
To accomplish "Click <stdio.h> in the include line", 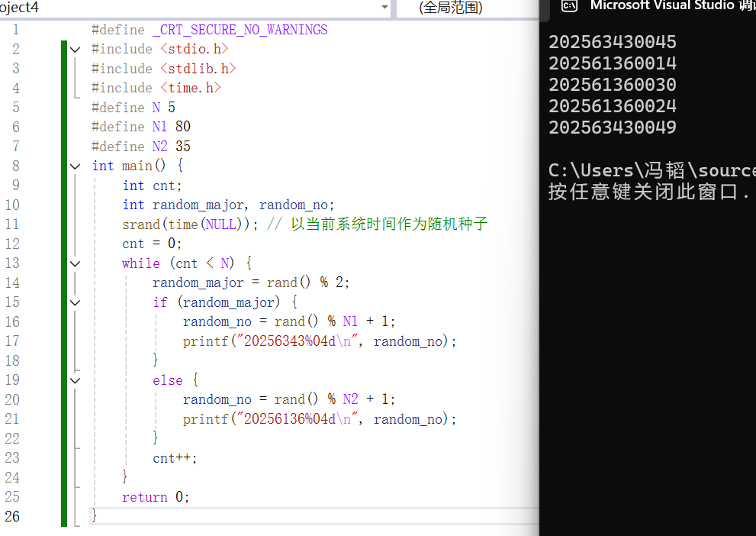I will click(195, 49).
